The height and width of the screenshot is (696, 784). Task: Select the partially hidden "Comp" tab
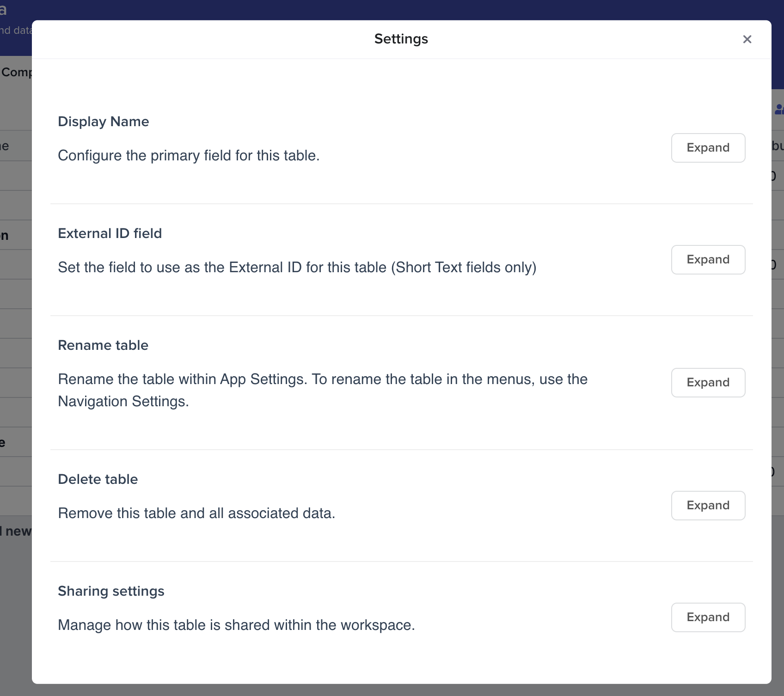[16, 73]
